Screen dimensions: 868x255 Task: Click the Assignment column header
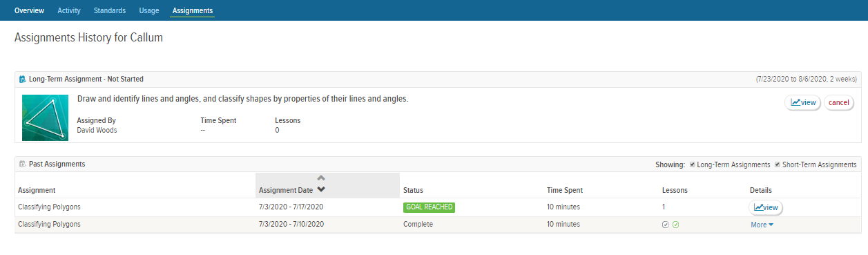[37, 190]
